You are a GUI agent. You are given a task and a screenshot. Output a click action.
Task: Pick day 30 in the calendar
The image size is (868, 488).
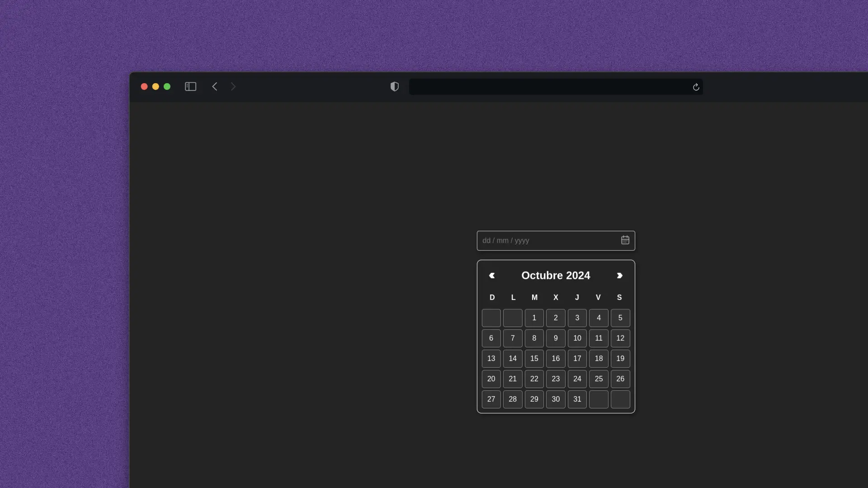tap(556, 399)
